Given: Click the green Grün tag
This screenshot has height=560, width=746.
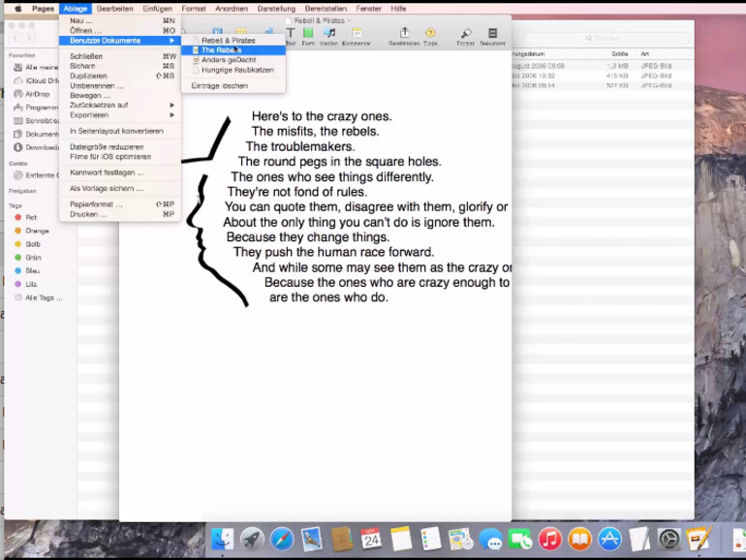Looking at the screenshot, I should pyautogui.click(x=27, y=257).
